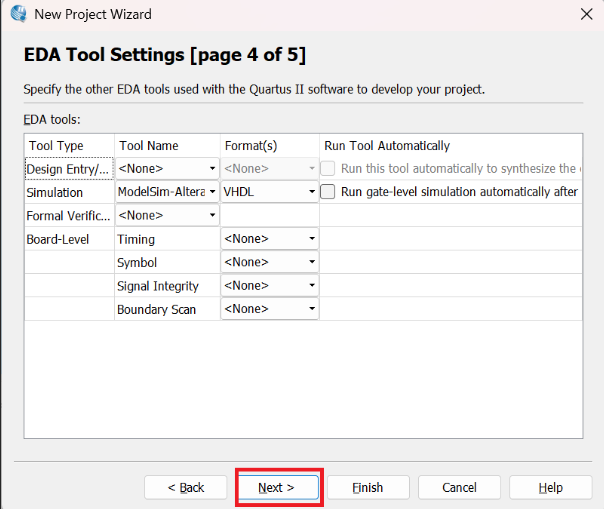The height and width of the screenshot is (509, 604).
Task: Open Design Entry tool name dropdown
Action: (x=167, y=169)
